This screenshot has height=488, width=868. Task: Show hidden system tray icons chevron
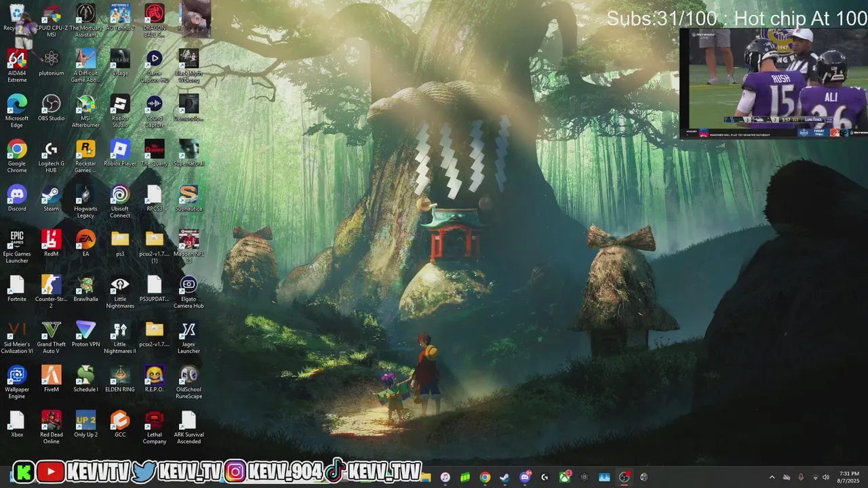[x=772, y=477]
